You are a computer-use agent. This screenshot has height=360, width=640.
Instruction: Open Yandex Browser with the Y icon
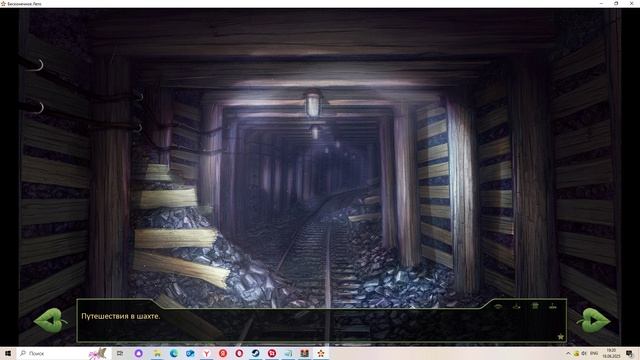[x=207, y=353]
